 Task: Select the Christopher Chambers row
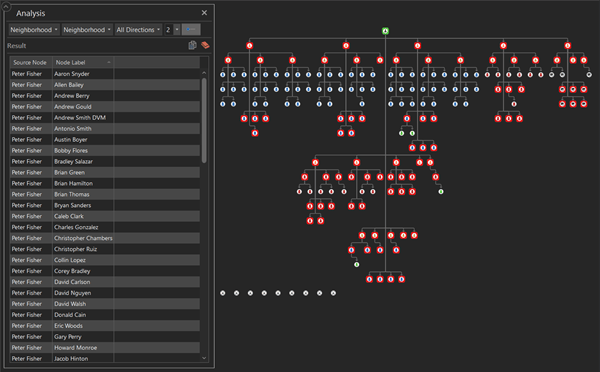pyautogui.click(x=105, y=238)
